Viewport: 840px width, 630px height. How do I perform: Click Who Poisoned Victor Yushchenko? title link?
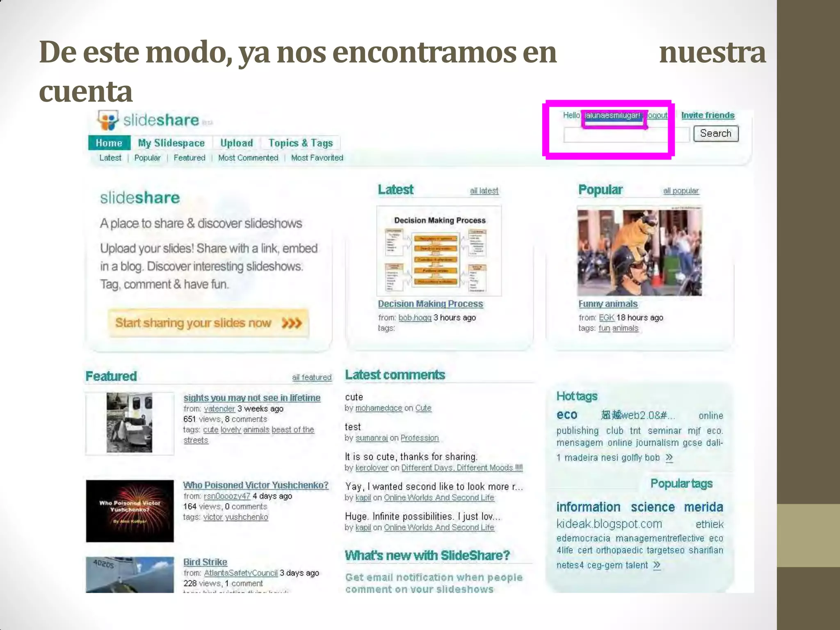(x=256, y=485)
